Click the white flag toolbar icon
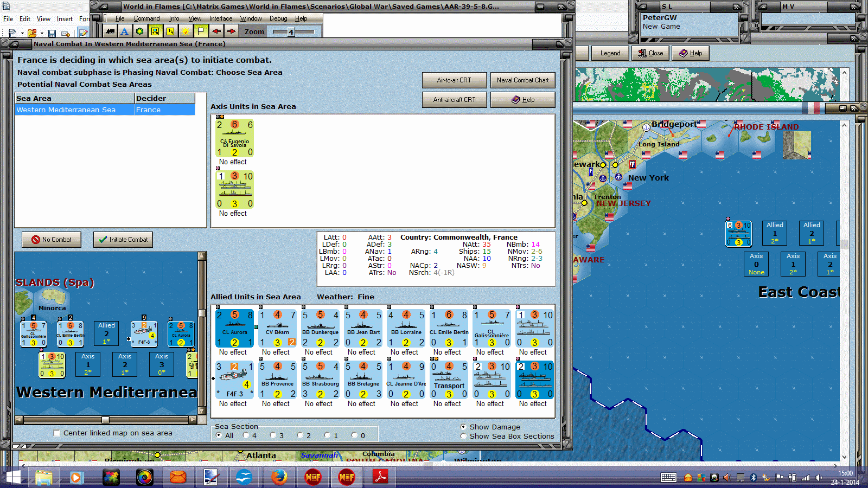 pos(201,31)
